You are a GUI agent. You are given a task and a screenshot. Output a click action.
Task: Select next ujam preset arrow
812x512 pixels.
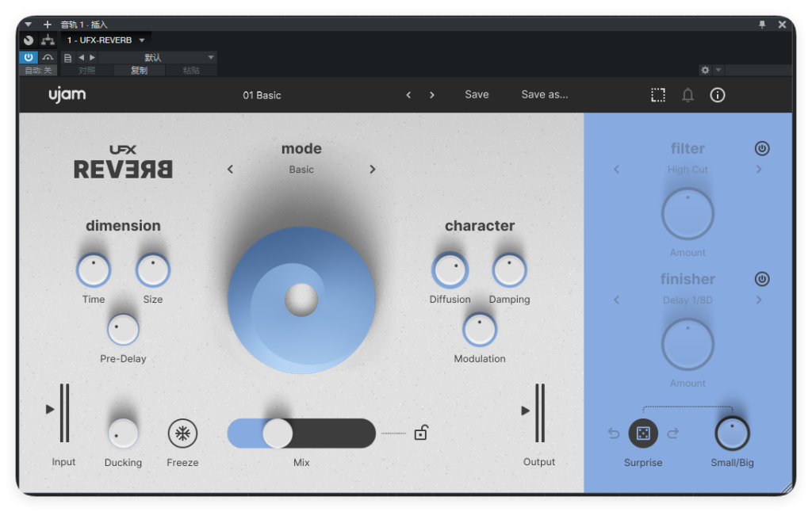point(432,95)
